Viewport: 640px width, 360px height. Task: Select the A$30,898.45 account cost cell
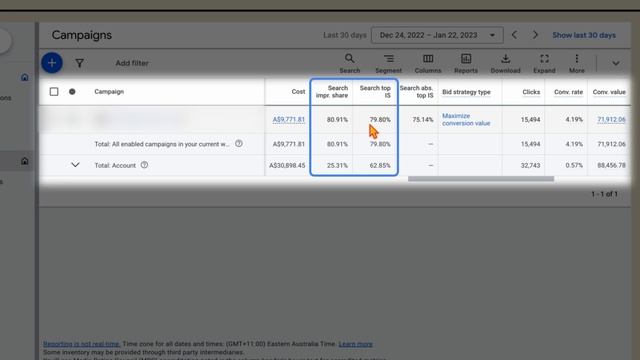pyautogui.click(x=287, y=165)
